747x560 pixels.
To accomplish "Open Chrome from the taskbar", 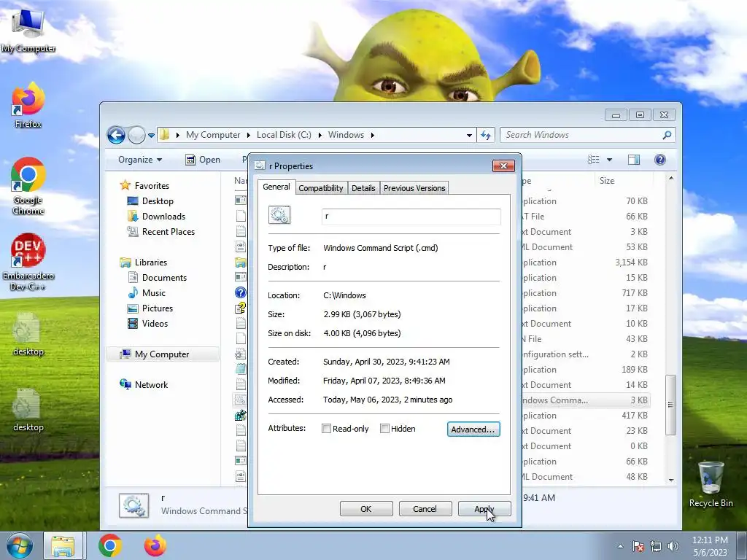I will tap(110, 545).
